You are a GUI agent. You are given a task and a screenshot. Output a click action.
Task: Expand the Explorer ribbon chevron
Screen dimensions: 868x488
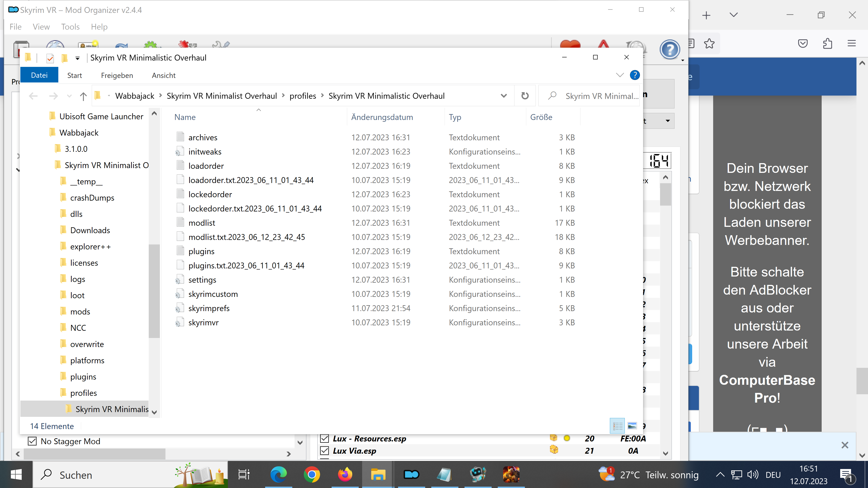620,75
